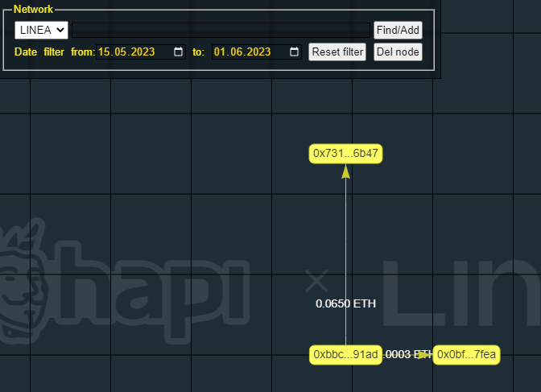Viewport: 541px width, 392px height.
Task: Click the Reset filter button
Action: click(x=337, y=52)
